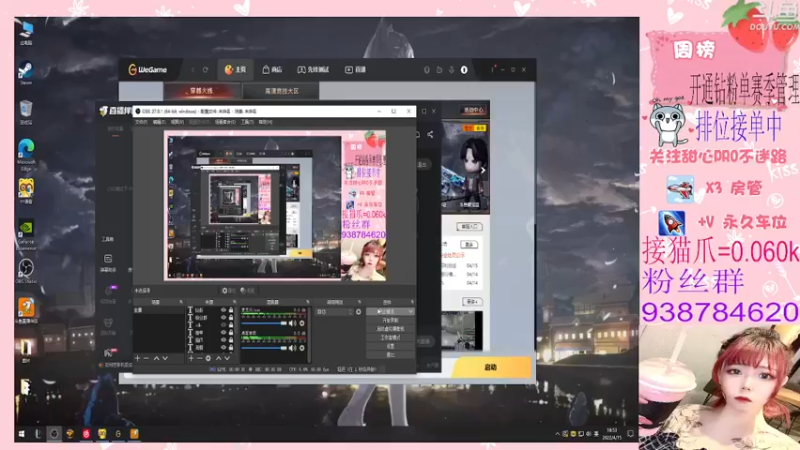Image resolution: width=800 pixels, height=450 pixels.
Task: Open the 编辑 menu in OBS
Action: (159, 122)
